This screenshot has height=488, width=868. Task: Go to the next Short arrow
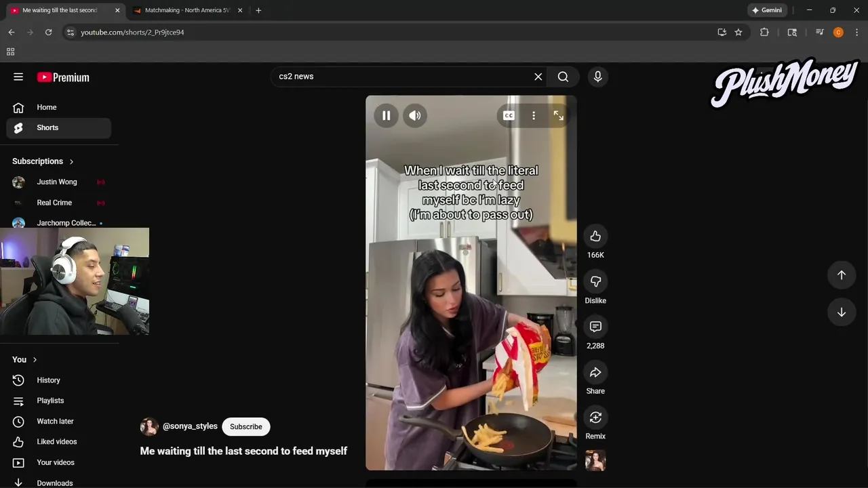pos(841,312)
